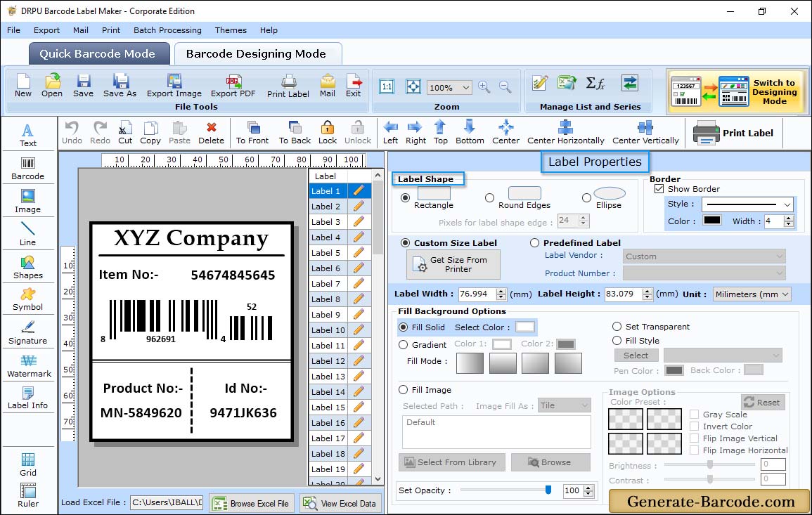The width and height of the screenshot is (812, 515).
Task: Create a New file
Action: click(22, 86)
